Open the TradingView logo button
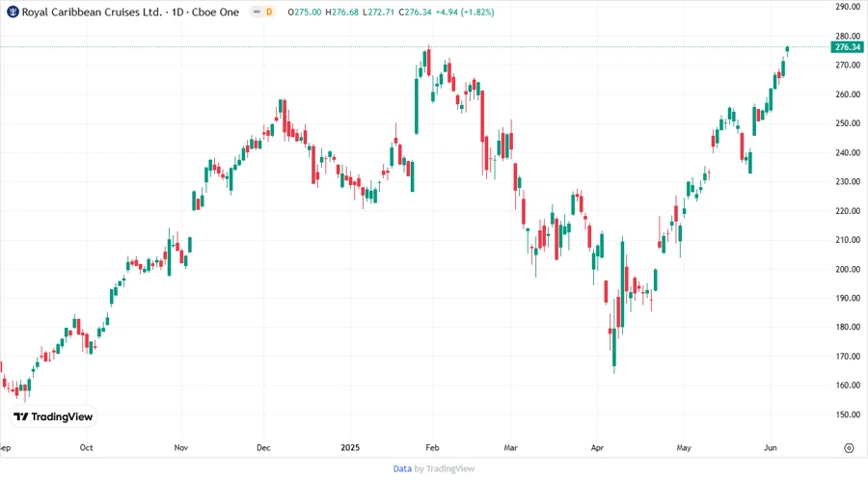 tap(53, 417)
